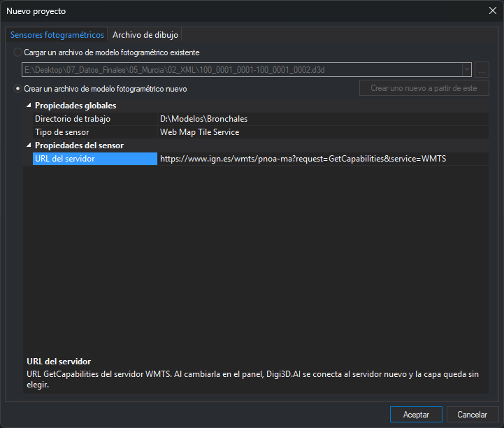The height and width of the screenshot is (428, 504).
Task: Open the model file path dropdown arrow
Action: pyautogui.click(x=467, y=70)
